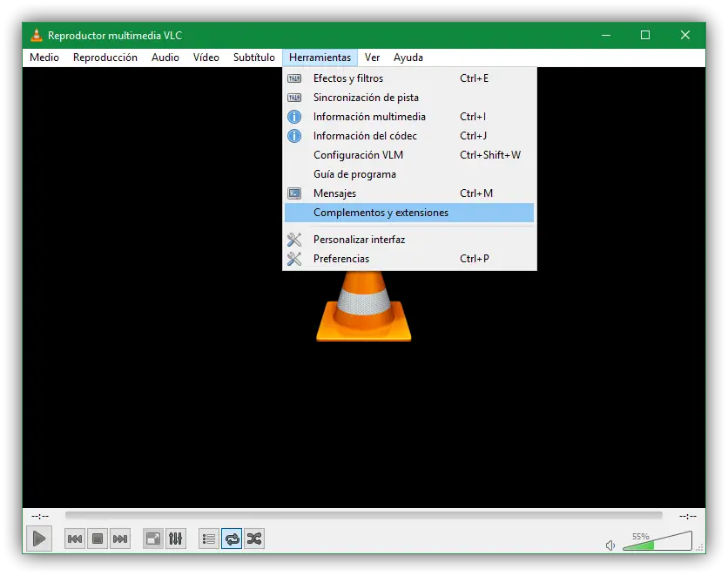This screenshot has height=576, width=728.
Task: Open Información multimedia
Action: (x=409, y=117)
